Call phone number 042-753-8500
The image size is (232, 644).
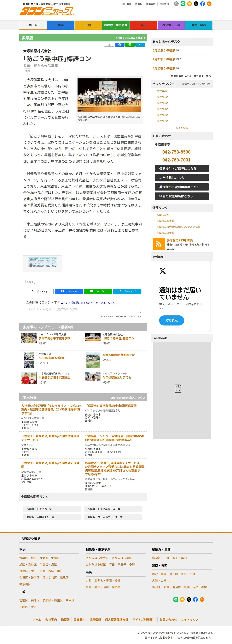point(176,152)
